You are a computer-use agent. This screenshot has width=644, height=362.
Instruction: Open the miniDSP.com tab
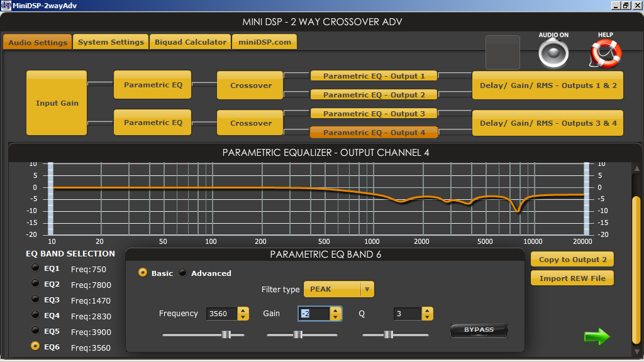[x=265, y=42]
